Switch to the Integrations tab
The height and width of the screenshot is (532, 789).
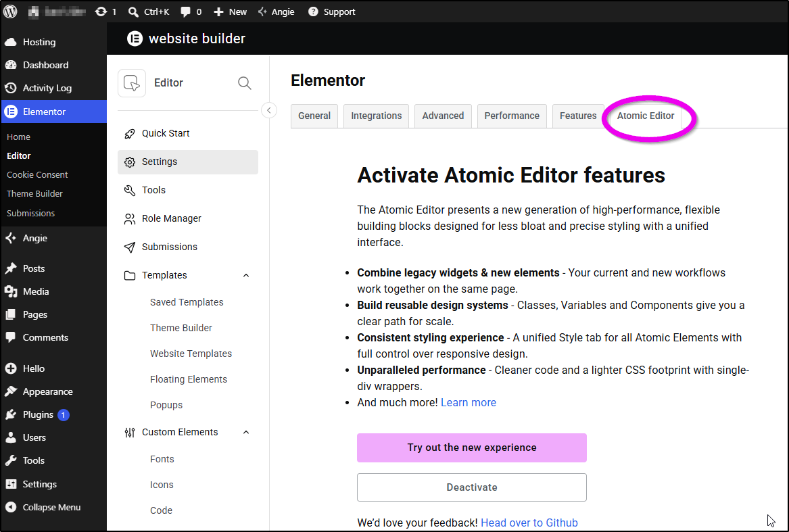377,116
